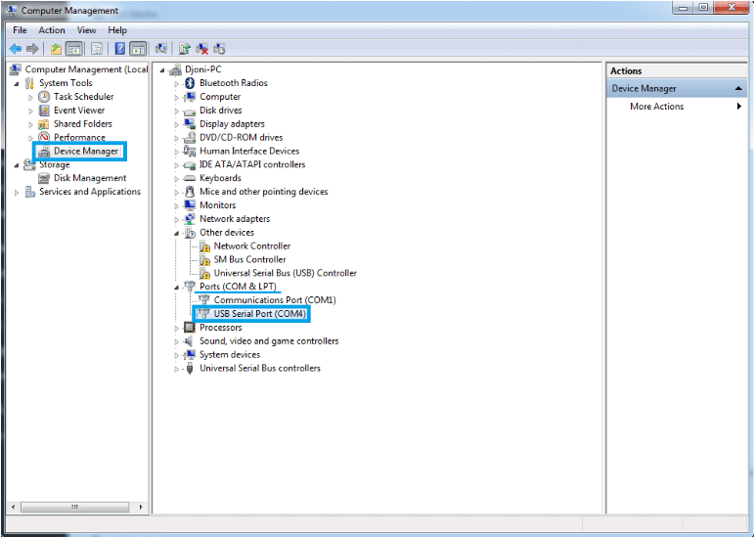Select Device Manager in the left tree

pos(85,152)
